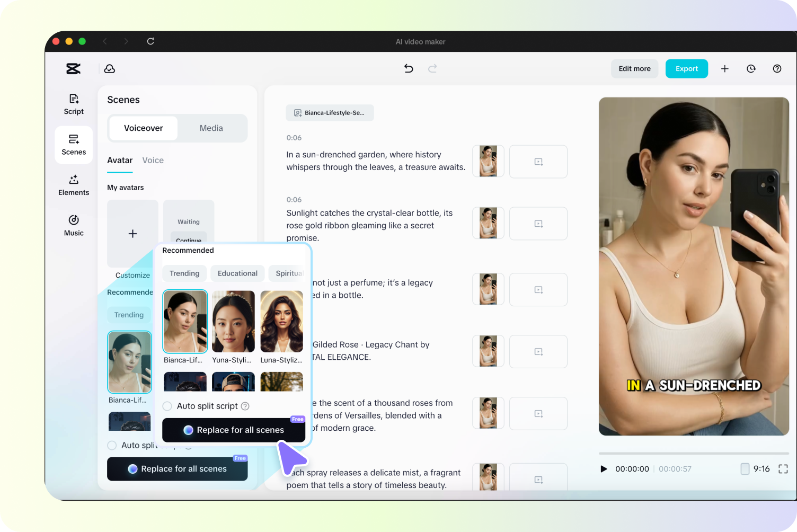Viewport: 797px width, 532px height.
Task: Check Auto split script in the Scenes panel
Action: coord(112,445)
